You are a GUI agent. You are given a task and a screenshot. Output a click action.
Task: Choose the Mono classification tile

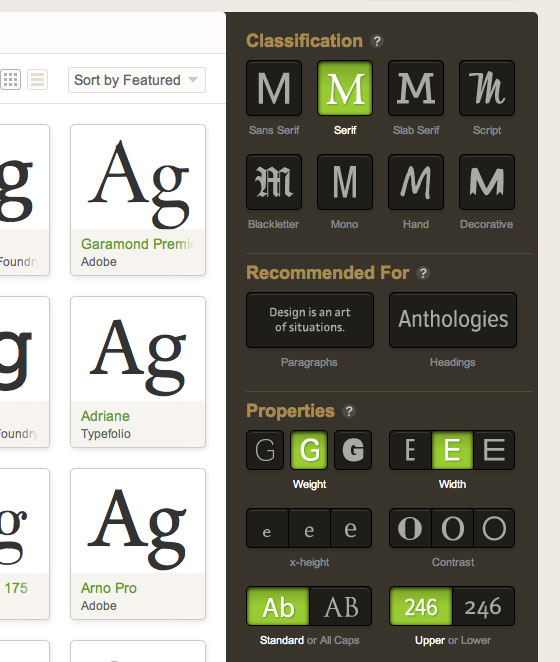click(345, 182)
